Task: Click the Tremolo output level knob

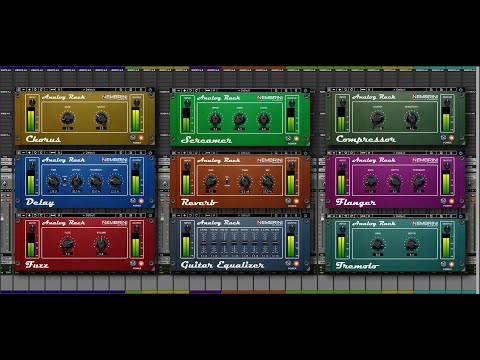Action: [x=447, y=229]
